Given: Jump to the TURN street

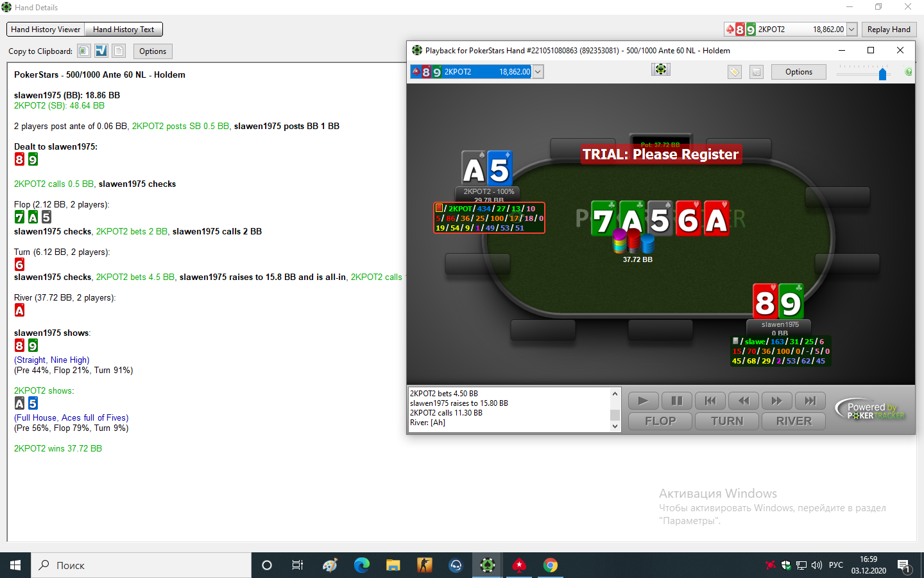Looking at the screenshot, I should [x=727, y=421].
